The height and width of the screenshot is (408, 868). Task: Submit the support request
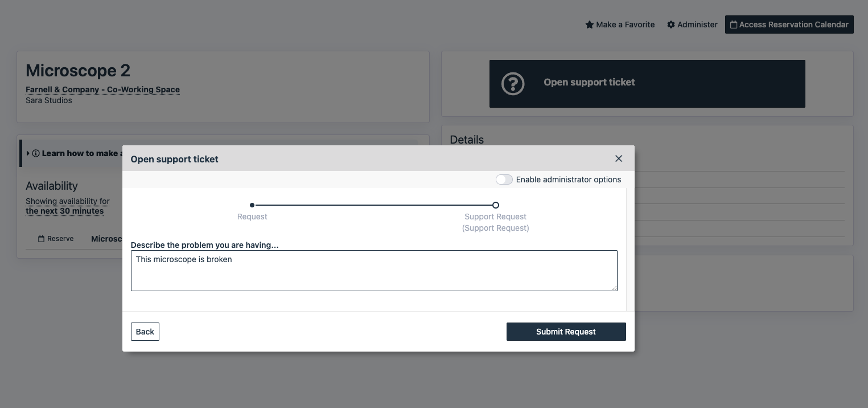pos(566,332)
